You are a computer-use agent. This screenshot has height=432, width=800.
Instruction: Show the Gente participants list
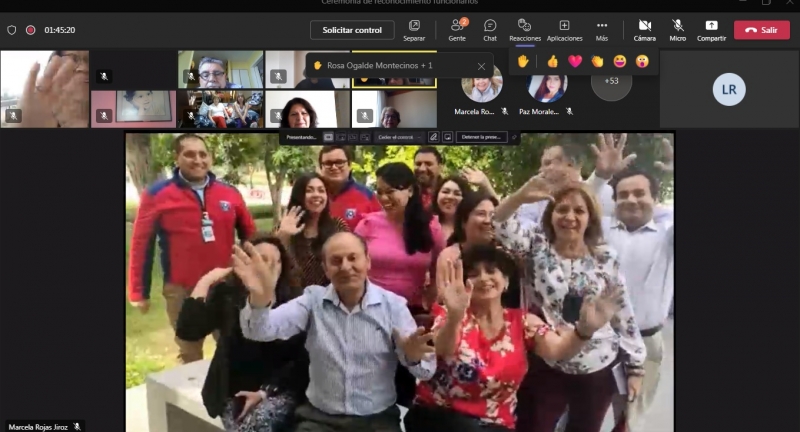coord(457,29)
